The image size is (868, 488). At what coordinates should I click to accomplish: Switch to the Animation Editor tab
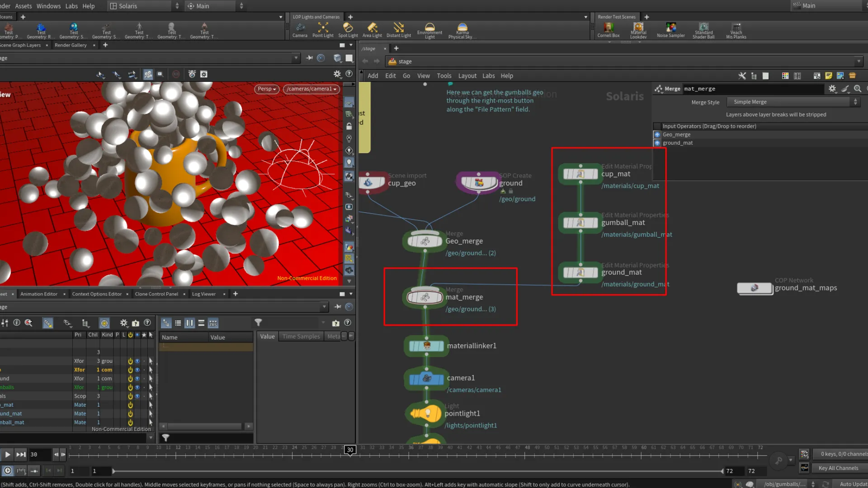39,294
